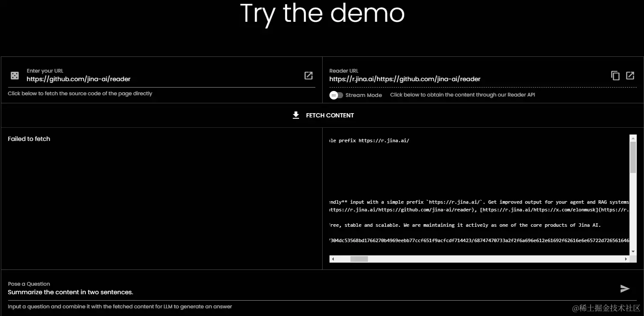Viewport: 644px width, 316px height.
Task: Open entered URL in new tab icon
Action: [309, 76]
